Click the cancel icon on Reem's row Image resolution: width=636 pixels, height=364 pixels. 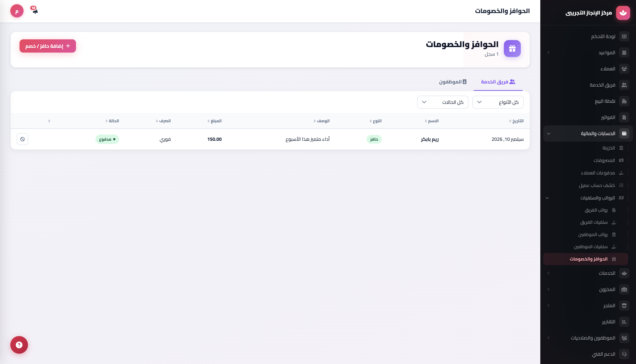(22, 139)
